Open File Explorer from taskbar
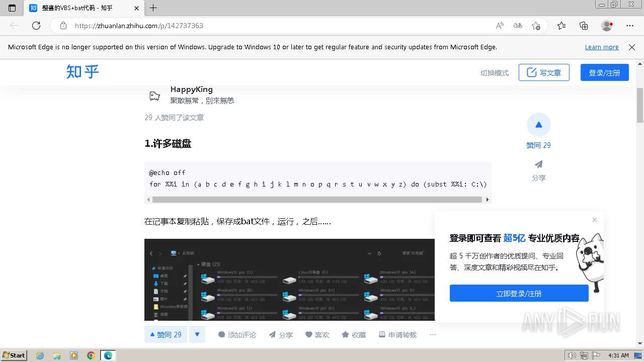644x362 pixels. click(57, 355)
